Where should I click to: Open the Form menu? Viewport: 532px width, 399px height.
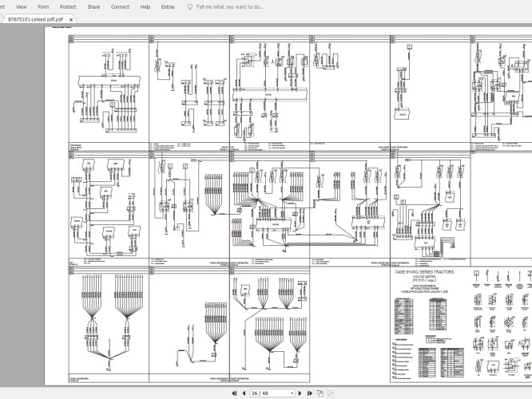coord(42,6)
